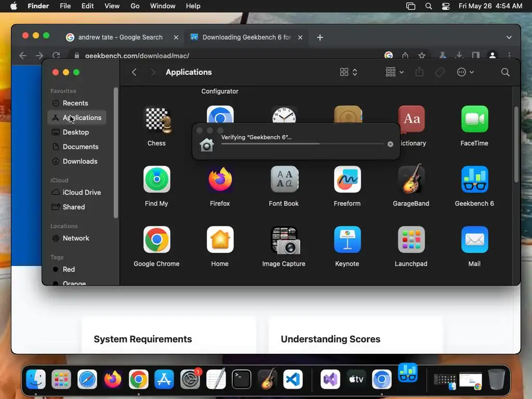The image size is (532, 399).
Task: Click the Finder content vertical scrollbar
Action: coord(516,144)
